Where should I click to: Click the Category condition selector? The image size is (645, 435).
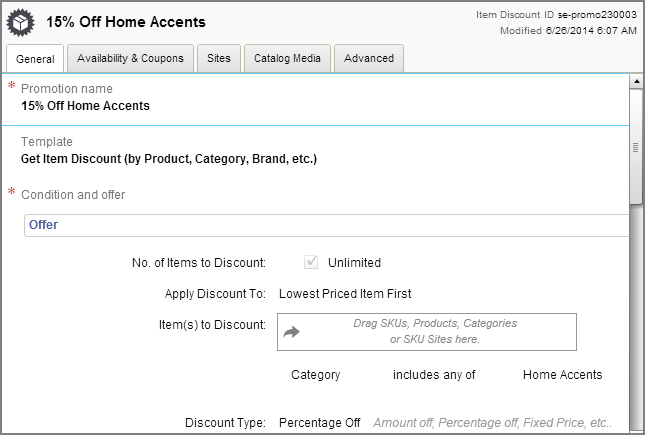pos(316,375)
